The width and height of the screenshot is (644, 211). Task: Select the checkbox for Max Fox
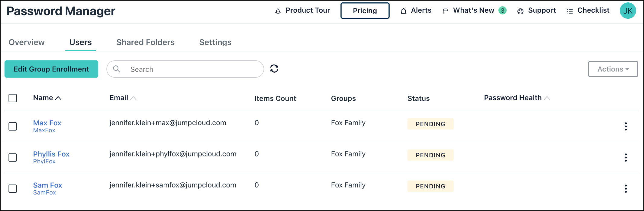pos(13,126)
